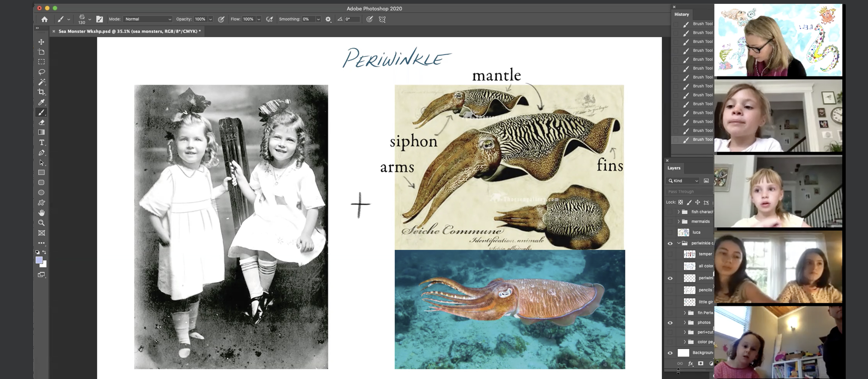
Task: Open the Kind filter dropdown
Action: [x=683, y=181]
